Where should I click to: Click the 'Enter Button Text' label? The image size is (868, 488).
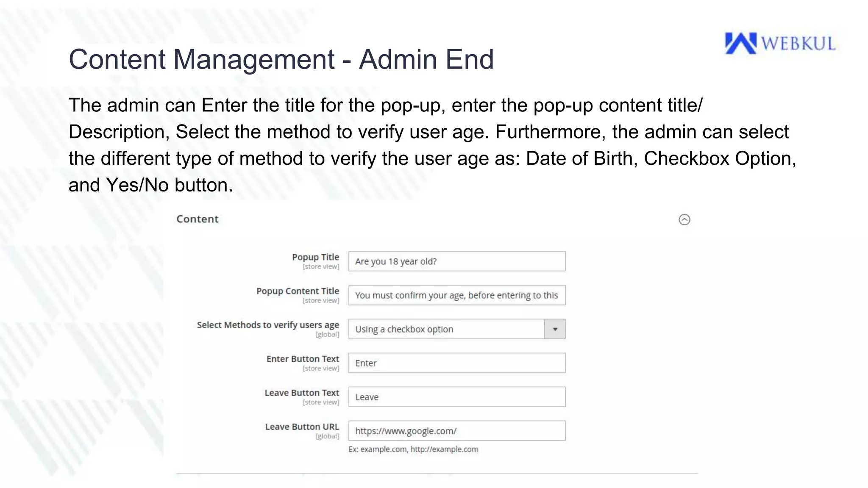303,359
